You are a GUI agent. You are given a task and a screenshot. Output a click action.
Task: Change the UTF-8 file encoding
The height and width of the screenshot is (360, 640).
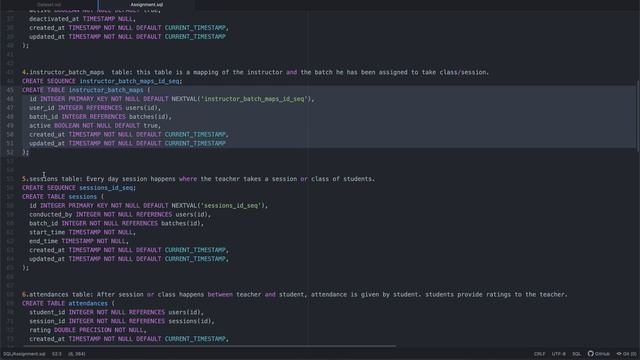[559, 354]
